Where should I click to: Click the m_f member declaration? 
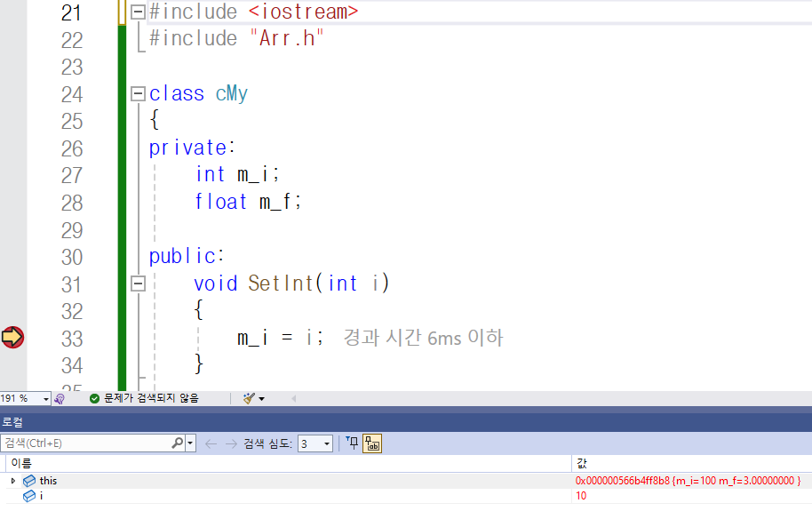(x=248, y=202)
